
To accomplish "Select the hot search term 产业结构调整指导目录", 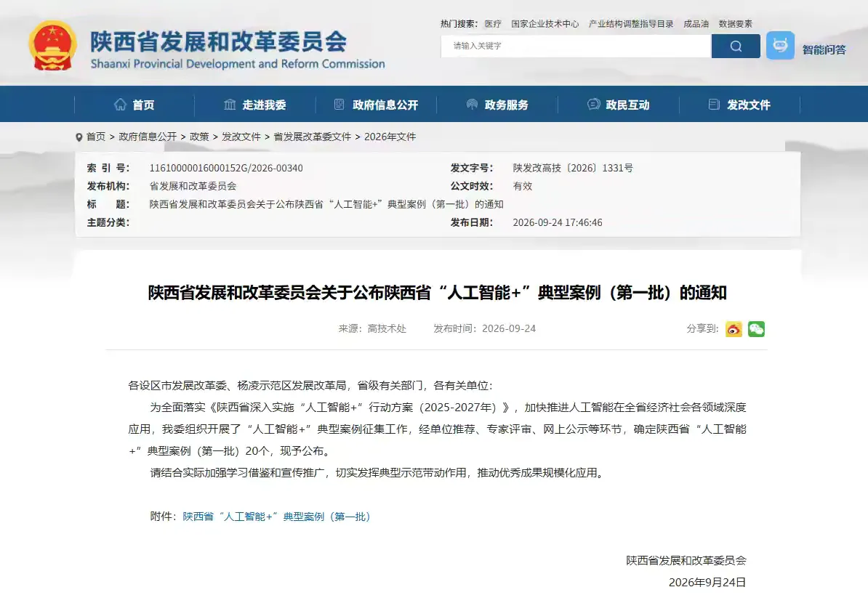I will [x=631, y=24].
